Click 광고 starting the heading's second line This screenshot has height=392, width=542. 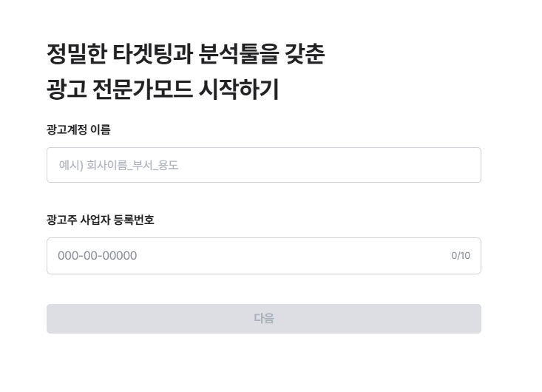point(67,89)
